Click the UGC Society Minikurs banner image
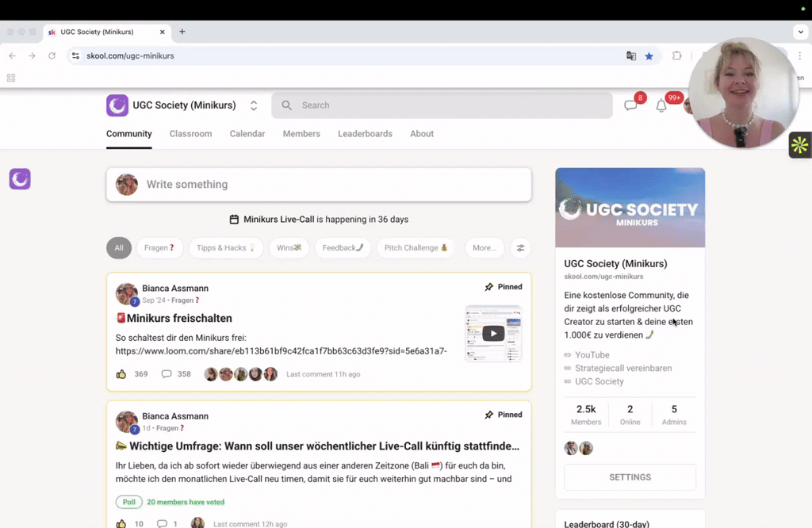The width and height of the screenshot is (812, 528). pos(630,208)
